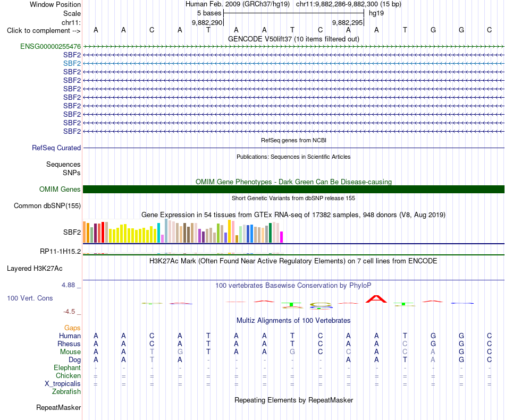Click the 'hg19' label beside the scale bar

point(376,13)
